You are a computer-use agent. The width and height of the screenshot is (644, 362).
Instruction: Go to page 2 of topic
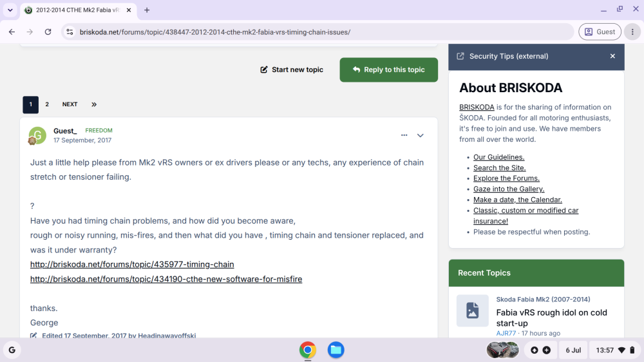click(x=47, y=104)
